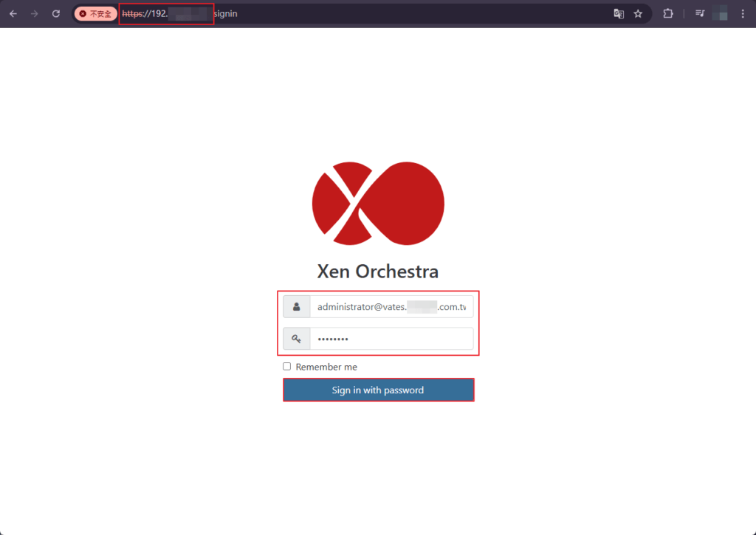756x535 pixels.
Task: Open the translate page icon
Action: (619, 14)
